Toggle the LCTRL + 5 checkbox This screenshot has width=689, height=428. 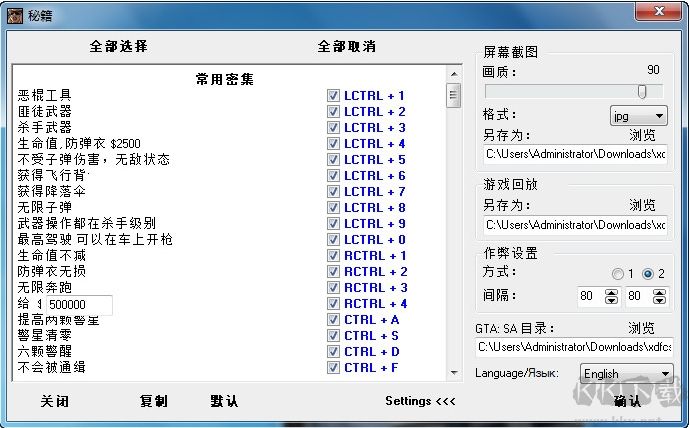pos(333,160)
